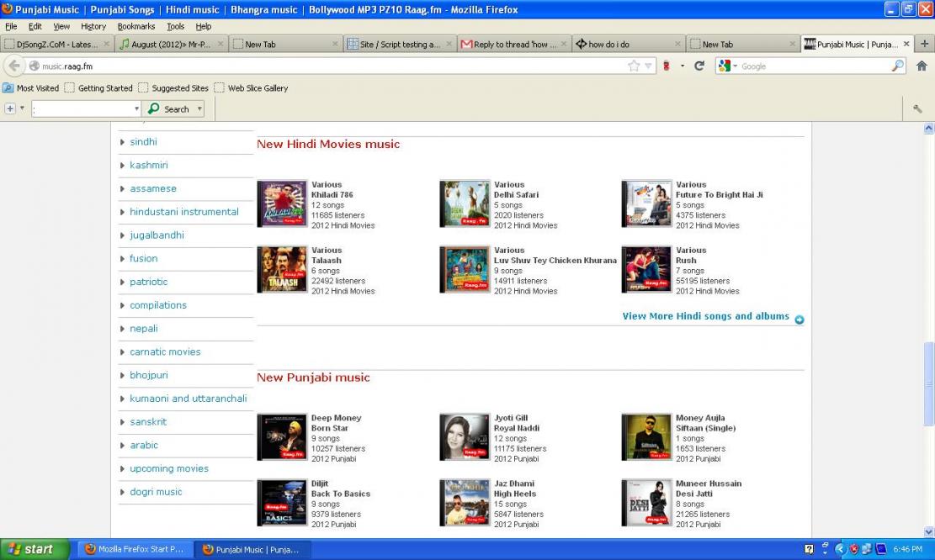
Task: Click the browser back arrow button
Action: (14, 66)
